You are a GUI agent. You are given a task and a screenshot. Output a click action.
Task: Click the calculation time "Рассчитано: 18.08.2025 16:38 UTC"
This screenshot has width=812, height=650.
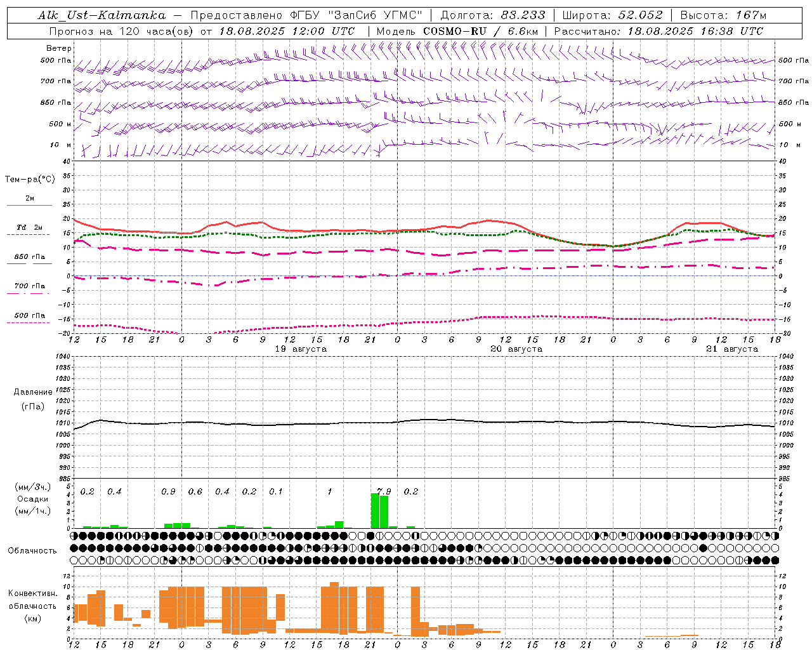(x=658, y=31)
